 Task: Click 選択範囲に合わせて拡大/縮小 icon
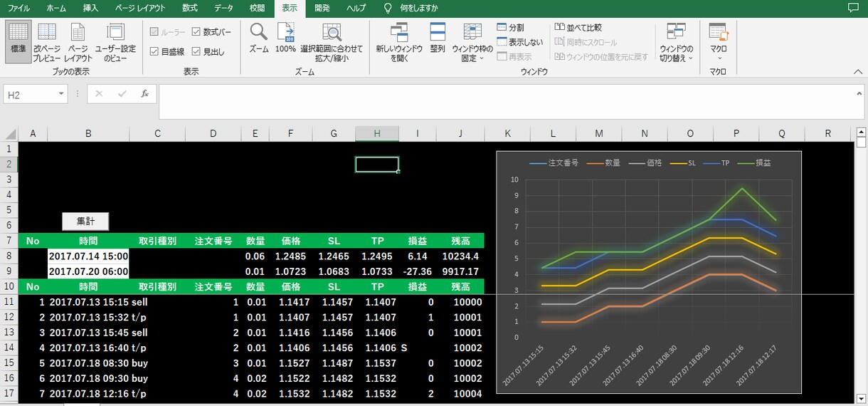[332, 42]
